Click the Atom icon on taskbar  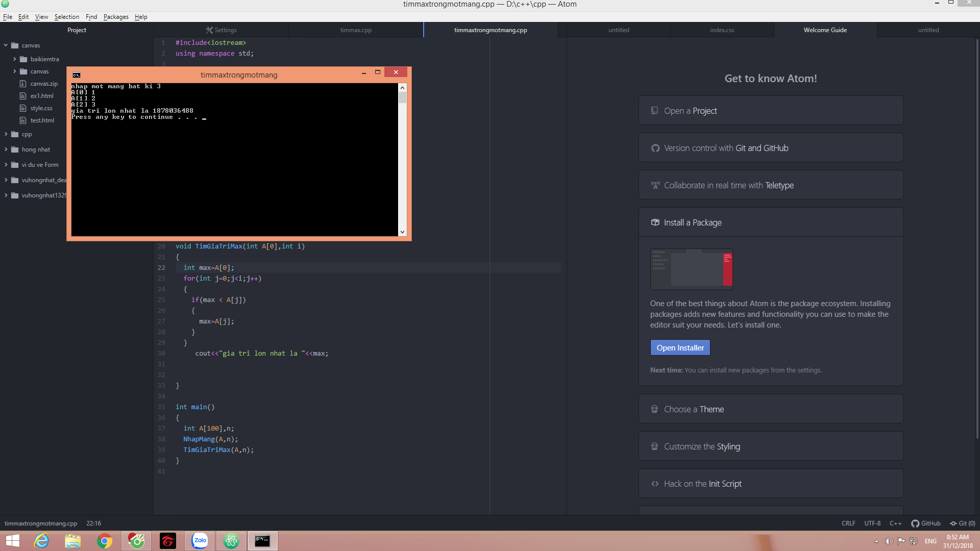pos(231,541)
